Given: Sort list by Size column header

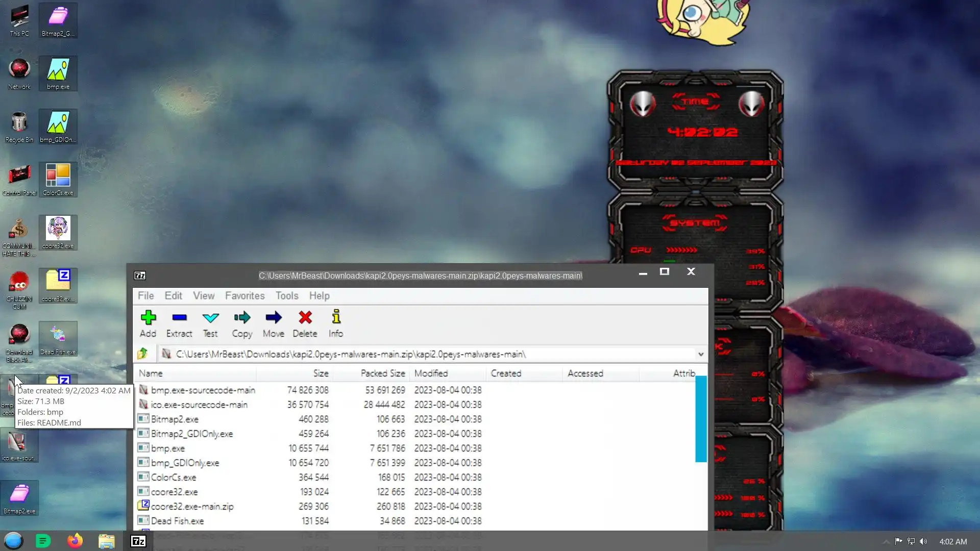Looking at the screenshot, I should point(321,373).
